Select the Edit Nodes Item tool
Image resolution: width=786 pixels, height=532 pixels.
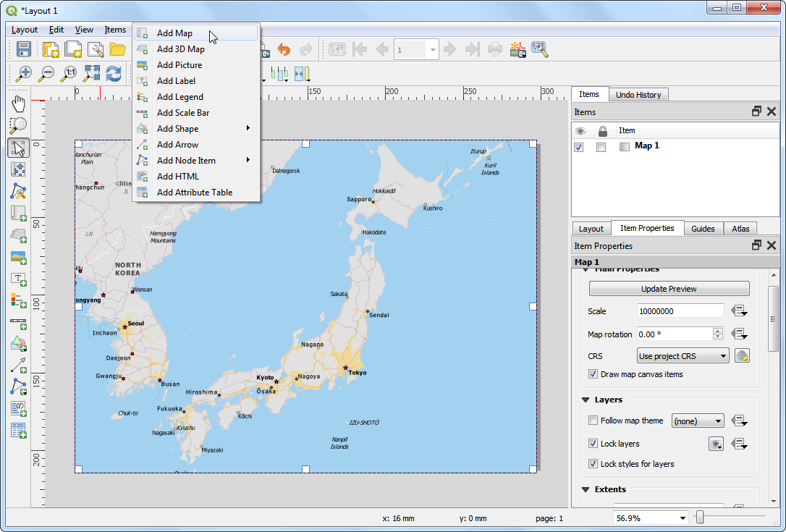[x=19, y=192]
